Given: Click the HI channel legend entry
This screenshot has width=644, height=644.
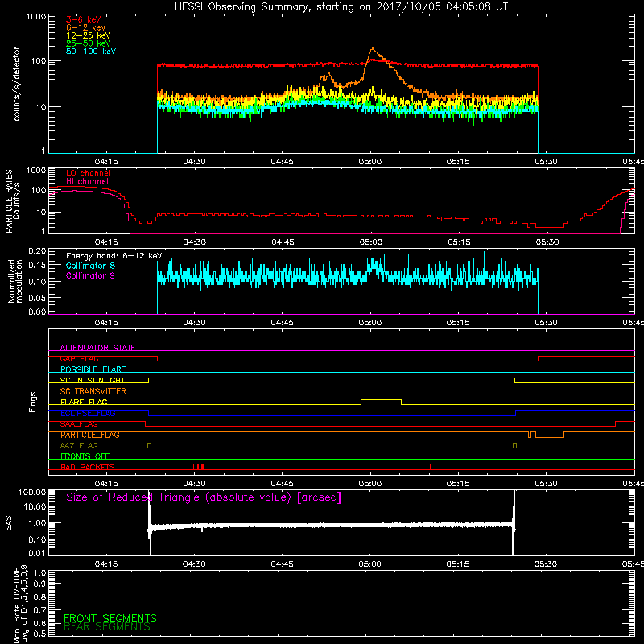Looking at the screenshot, I should click(x=87, y=182).
